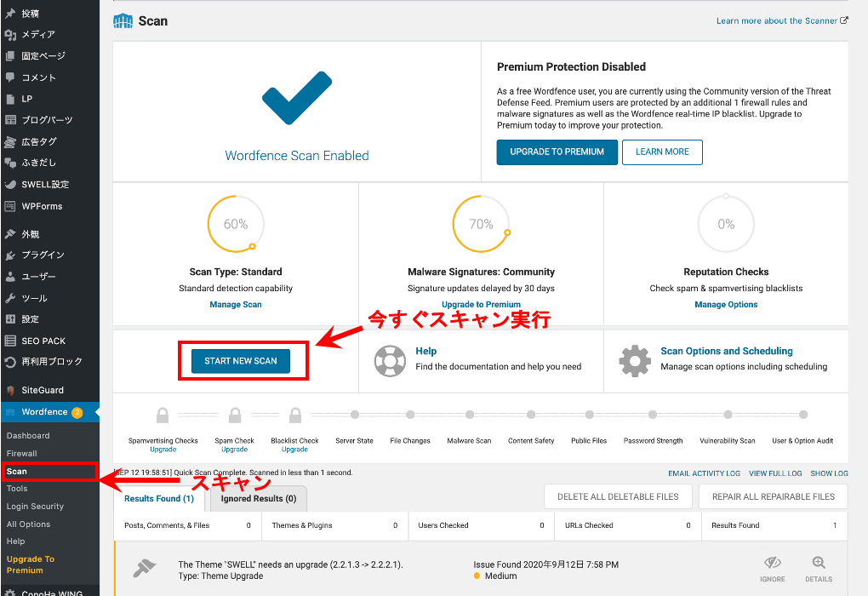868x596 pixels.
Task: Click Upgrade under Blacklist Check
Action: point(295,450)
